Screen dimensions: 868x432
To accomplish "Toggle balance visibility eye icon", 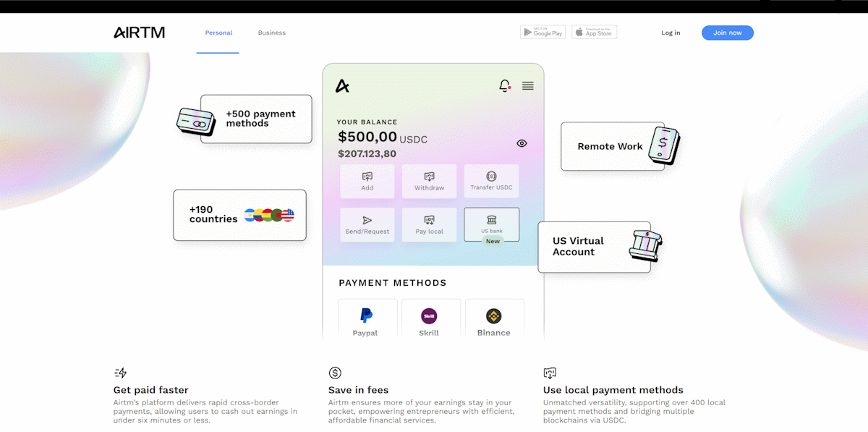I will (522, 143).
